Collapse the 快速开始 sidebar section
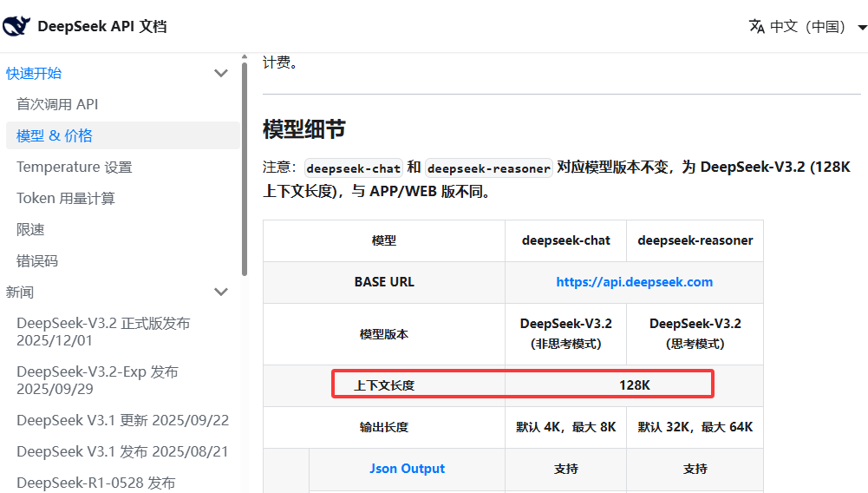The width and height of the screenshot is (868, 493). click(221, 74)
